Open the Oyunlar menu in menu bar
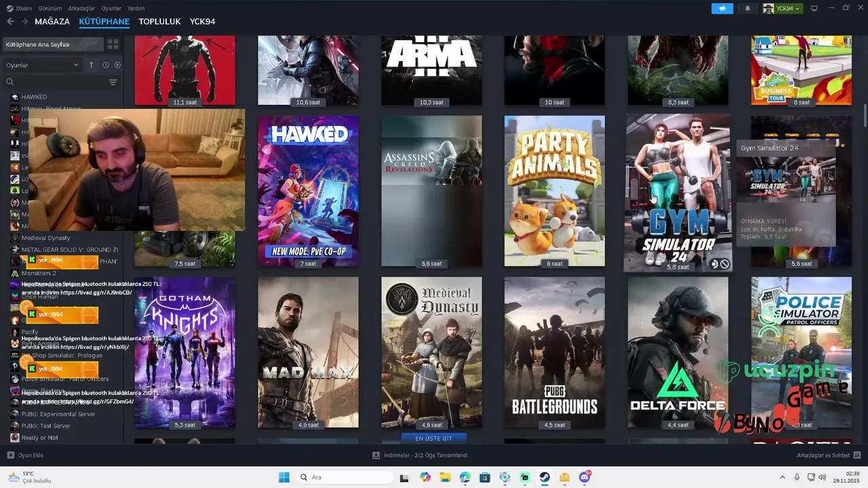Screen dimensions: 868x488 point(111,8)
